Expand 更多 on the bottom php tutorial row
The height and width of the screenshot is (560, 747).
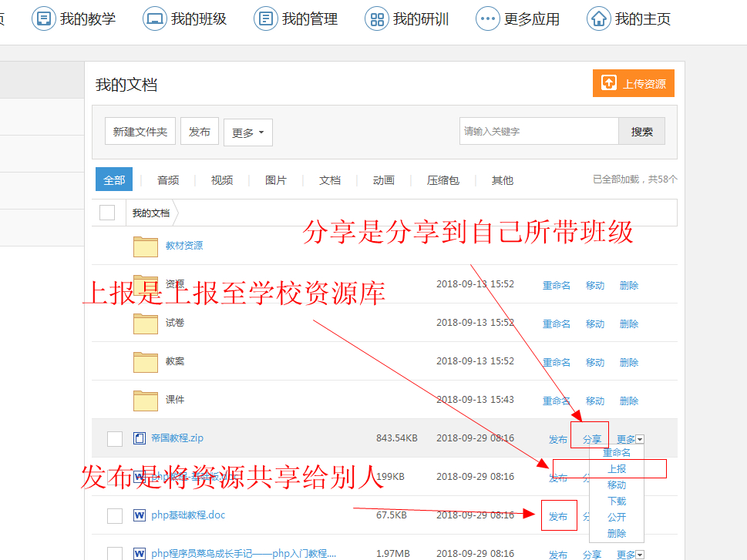click(628, 554)
